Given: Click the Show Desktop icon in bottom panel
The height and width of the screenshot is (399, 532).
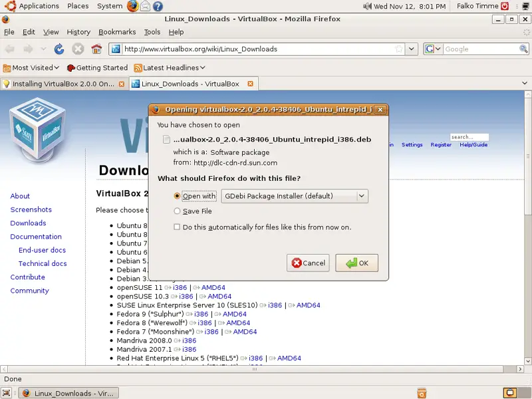Looking at the screenshot, I should click(7, 393).
